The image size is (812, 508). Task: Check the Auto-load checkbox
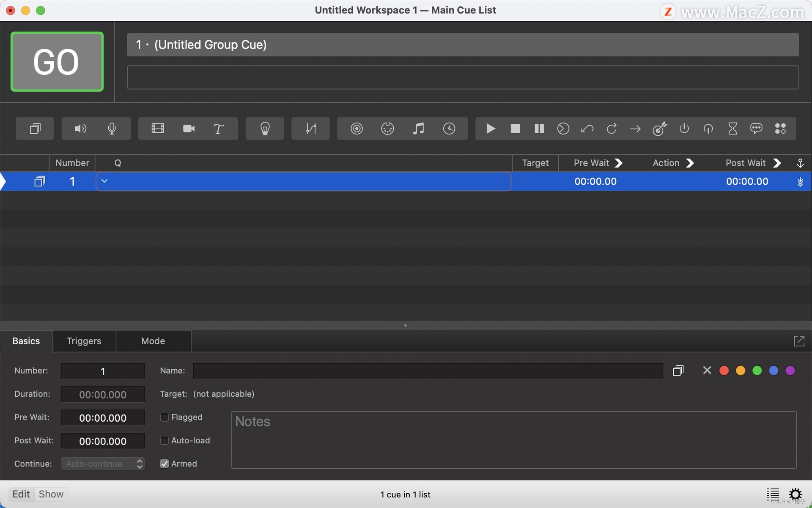[x=164, y=440]
